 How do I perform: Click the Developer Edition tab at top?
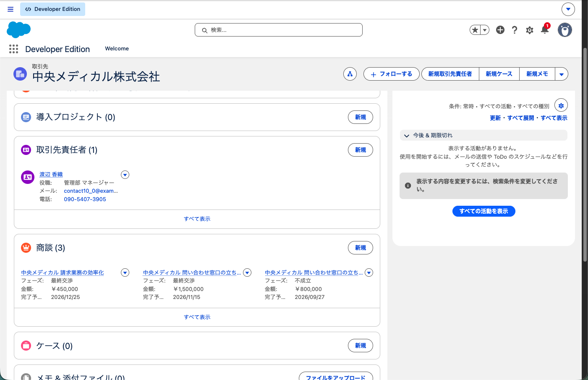tap(52, 9)
